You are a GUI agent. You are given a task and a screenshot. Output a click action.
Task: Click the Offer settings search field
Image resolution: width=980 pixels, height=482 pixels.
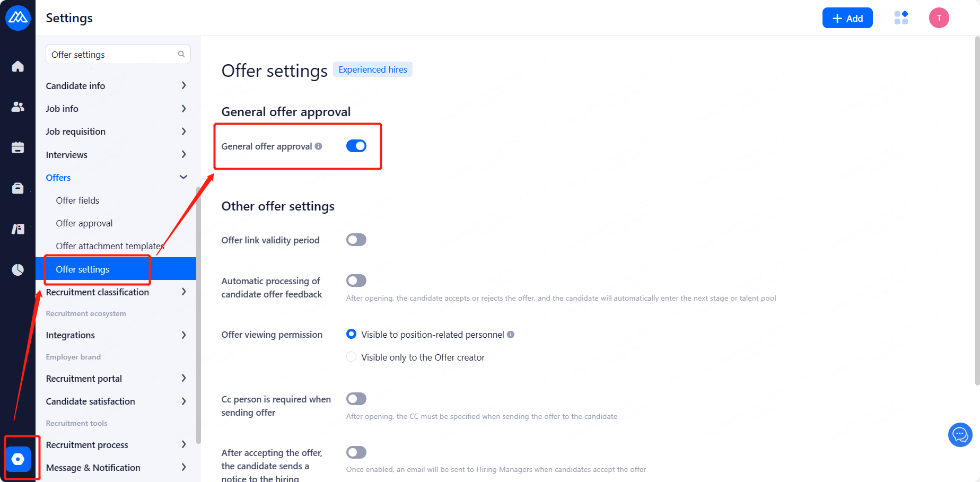pos(112,55)
